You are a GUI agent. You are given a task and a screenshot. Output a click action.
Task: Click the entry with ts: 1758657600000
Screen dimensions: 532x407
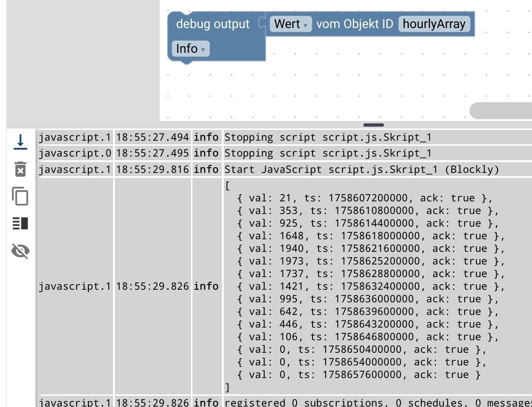(x=359, y=374)
